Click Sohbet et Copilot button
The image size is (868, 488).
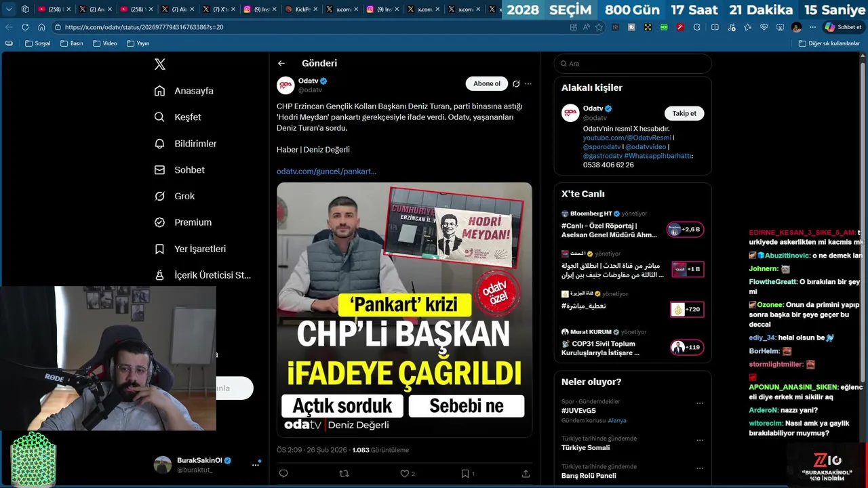[x=843, y=27]
